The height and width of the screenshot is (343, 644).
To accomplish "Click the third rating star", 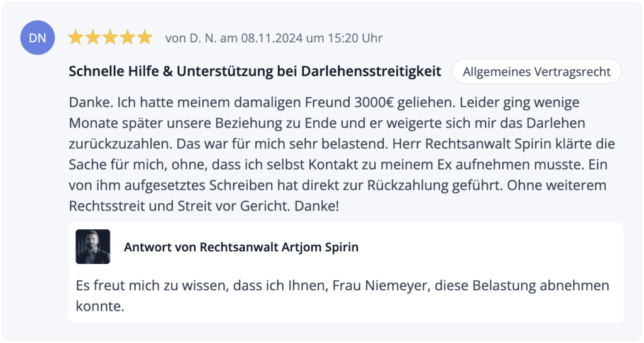I will 110,37.
